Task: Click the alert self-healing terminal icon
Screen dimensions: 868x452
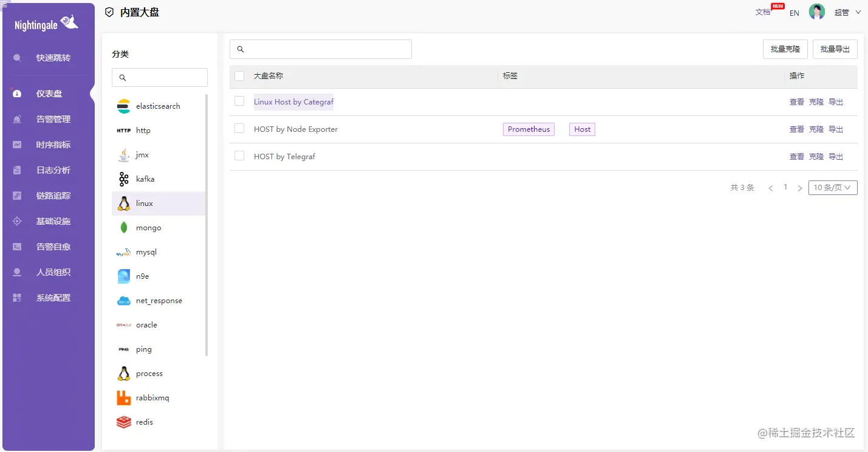Action: (x=17, y=247)
